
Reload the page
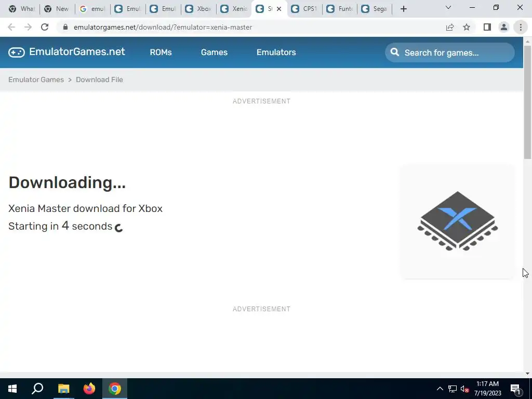(45, 27)
